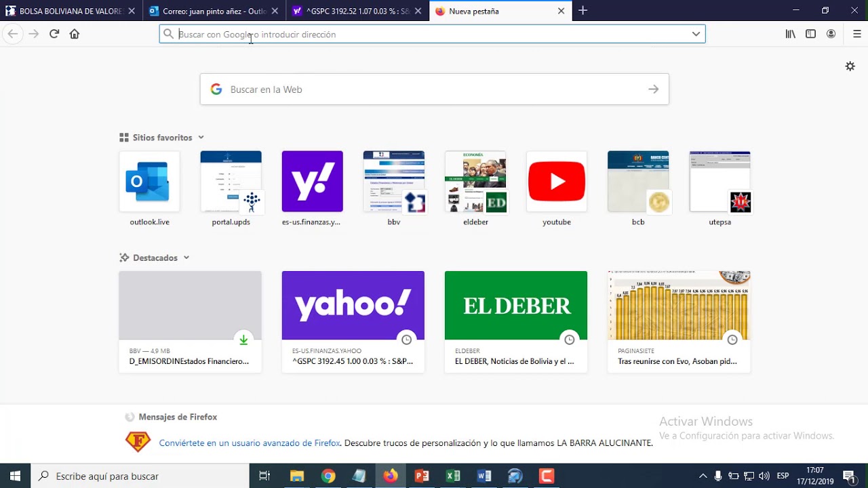Click the Buscar en la Web field
The image size is (868, 488).
click(x=434, y=89)
